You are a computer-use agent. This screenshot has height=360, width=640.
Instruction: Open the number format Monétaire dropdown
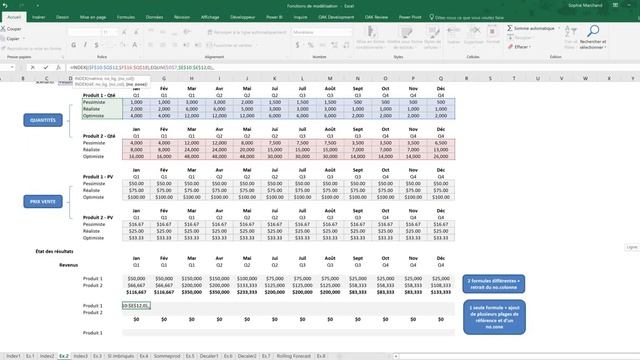click(321, 32)
